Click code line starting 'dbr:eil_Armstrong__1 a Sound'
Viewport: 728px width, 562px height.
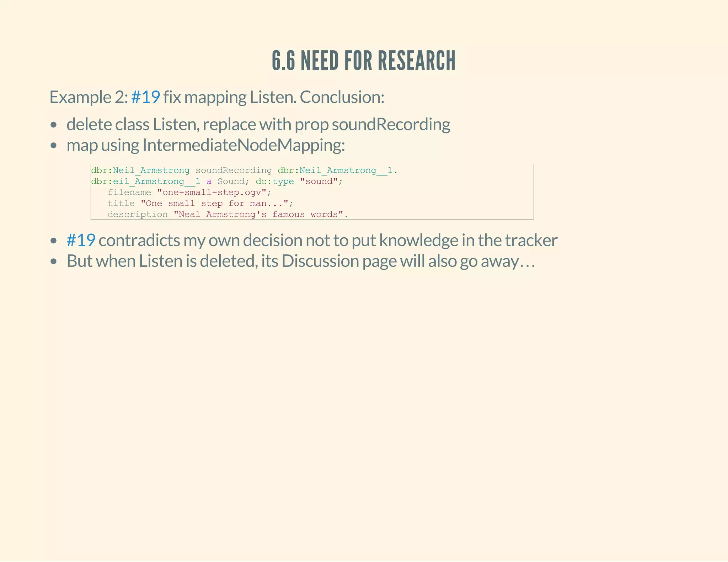pos(217,182)
